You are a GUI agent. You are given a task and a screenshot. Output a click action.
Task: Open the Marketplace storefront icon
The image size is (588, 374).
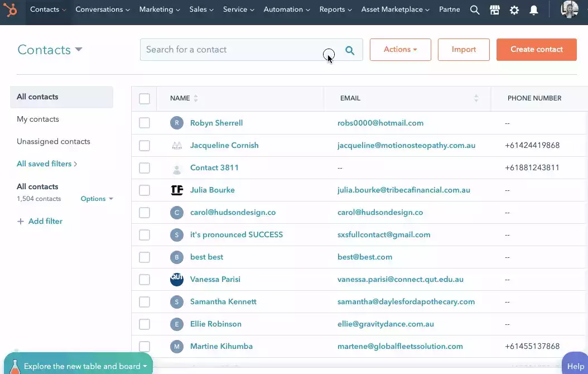click(494, 10)
